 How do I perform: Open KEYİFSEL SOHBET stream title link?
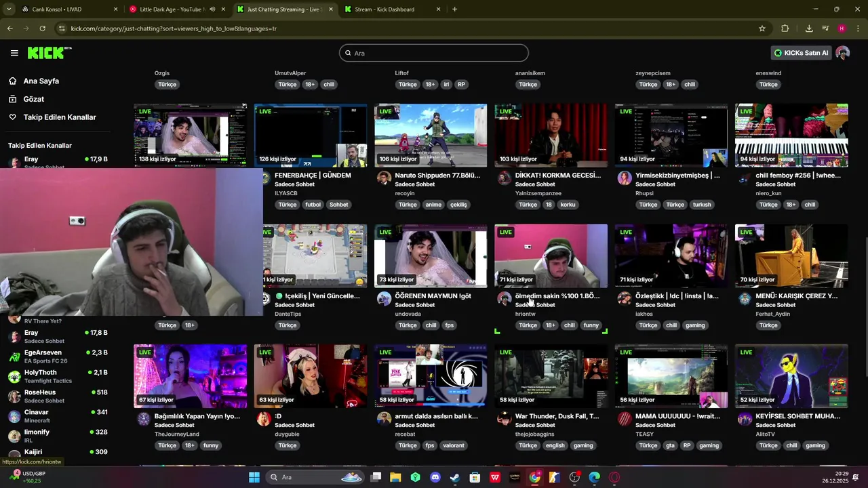coord(797,416)
